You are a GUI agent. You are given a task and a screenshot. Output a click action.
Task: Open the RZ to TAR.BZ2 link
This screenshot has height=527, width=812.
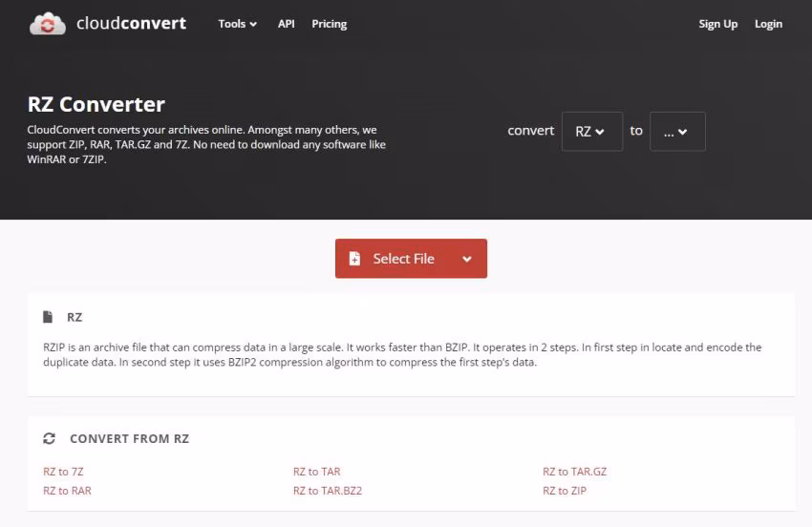[x=328, y=491]
